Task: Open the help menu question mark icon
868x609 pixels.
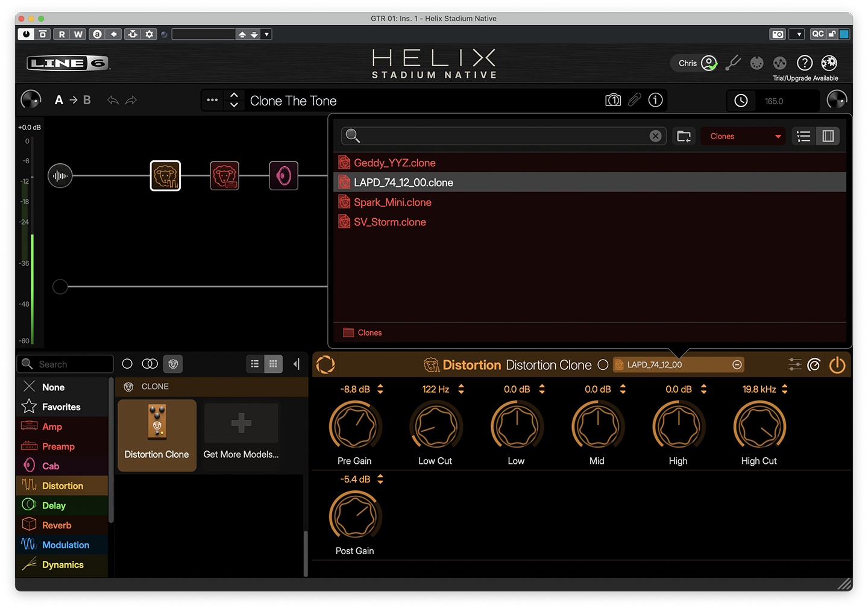Action: click(x=805, y=63)
